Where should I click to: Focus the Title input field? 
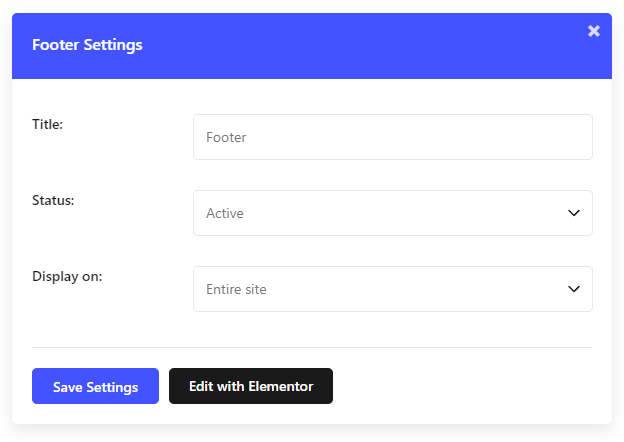click(393, 137)
